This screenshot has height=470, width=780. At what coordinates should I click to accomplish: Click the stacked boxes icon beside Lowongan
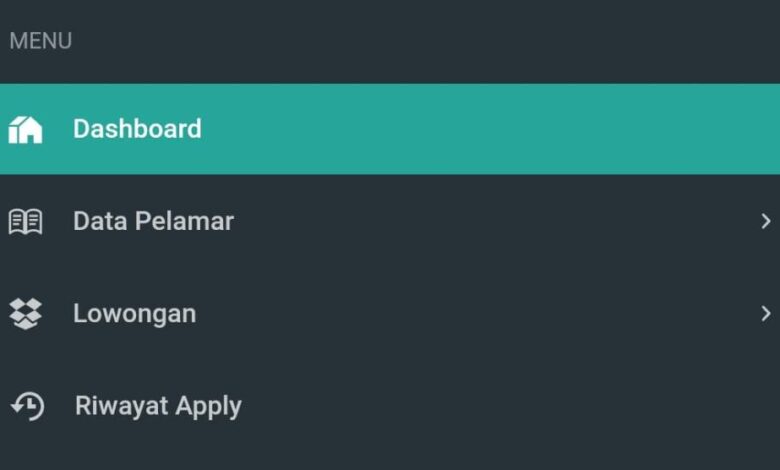coord(25,314)
